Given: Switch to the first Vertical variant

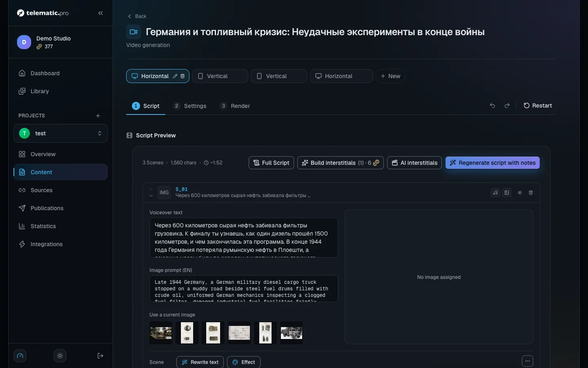Looking at the screenshot, I should (220, 76).
